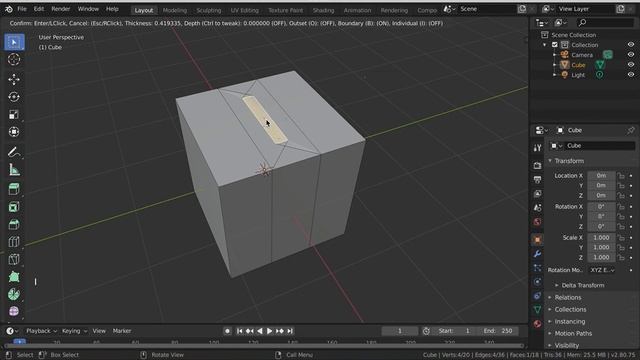Open the timeline View menu

[x=99, y=331]
